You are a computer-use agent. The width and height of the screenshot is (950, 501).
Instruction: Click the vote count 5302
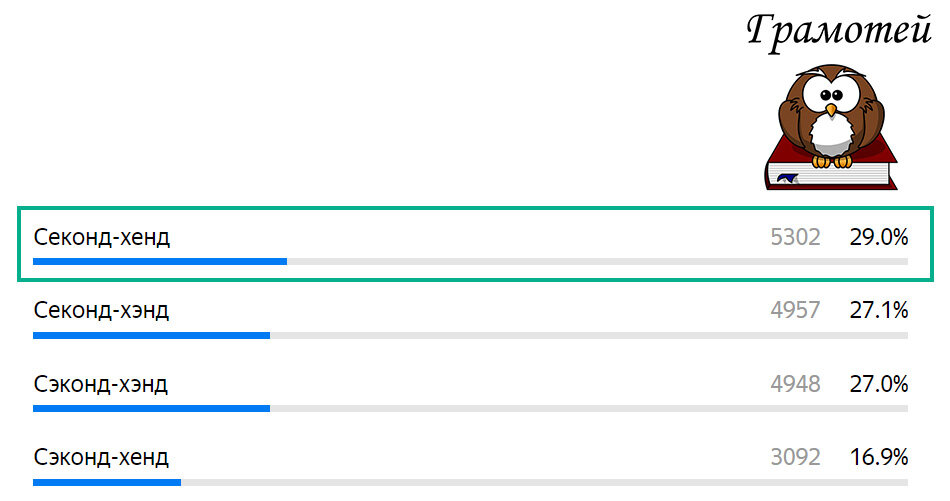[796, 237]
